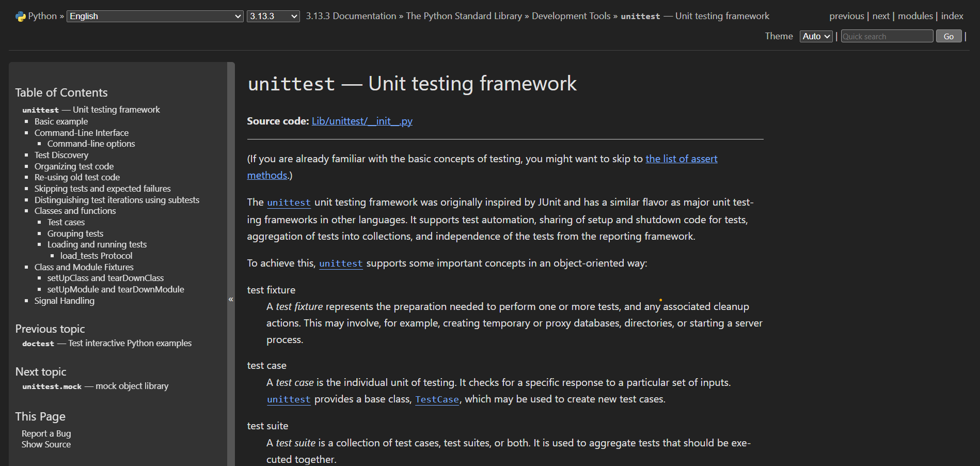
Task: Click the Report a Bug link
Action: (x=46, y=433)
